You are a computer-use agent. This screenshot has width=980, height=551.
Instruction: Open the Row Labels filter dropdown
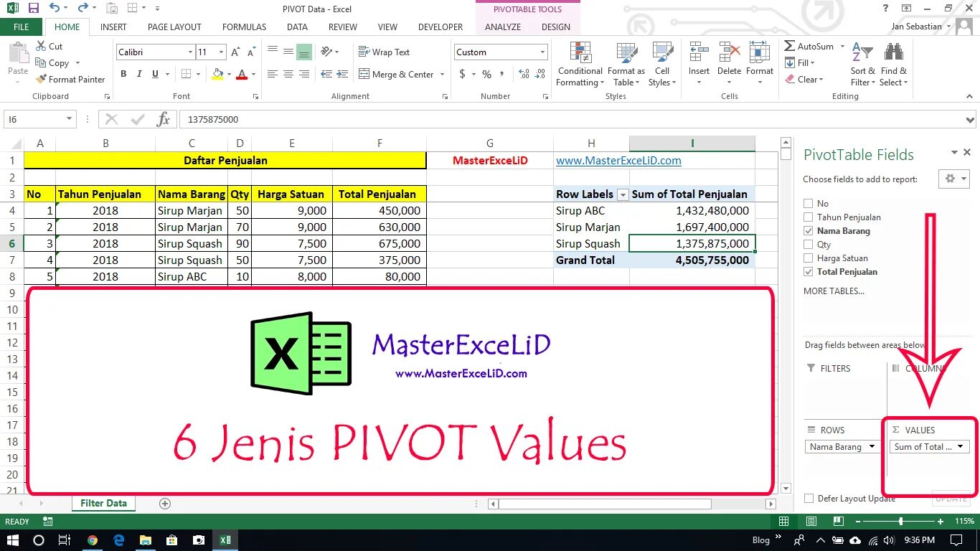(623, 194)
